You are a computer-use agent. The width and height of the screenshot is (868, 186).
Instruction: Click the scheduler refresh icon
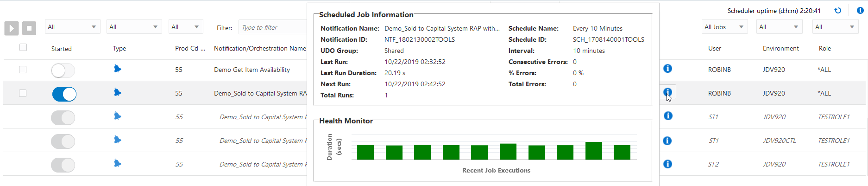point(837,11)
